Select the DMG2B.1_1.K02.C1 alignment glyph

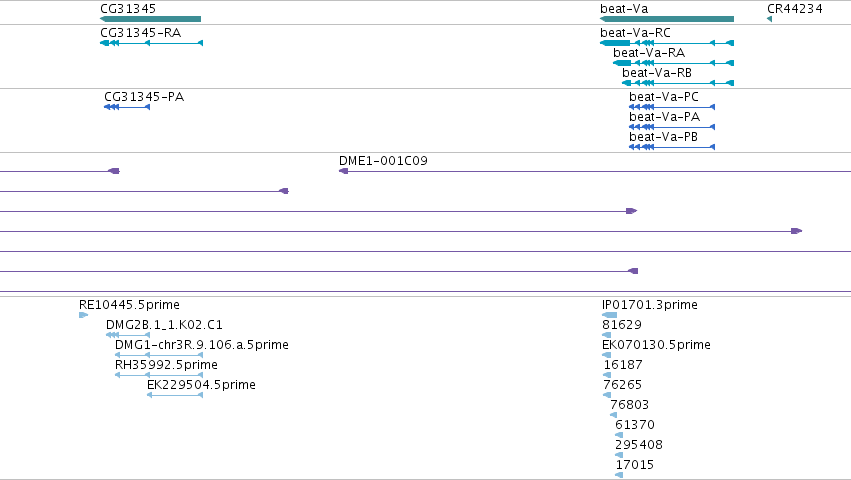128,335
